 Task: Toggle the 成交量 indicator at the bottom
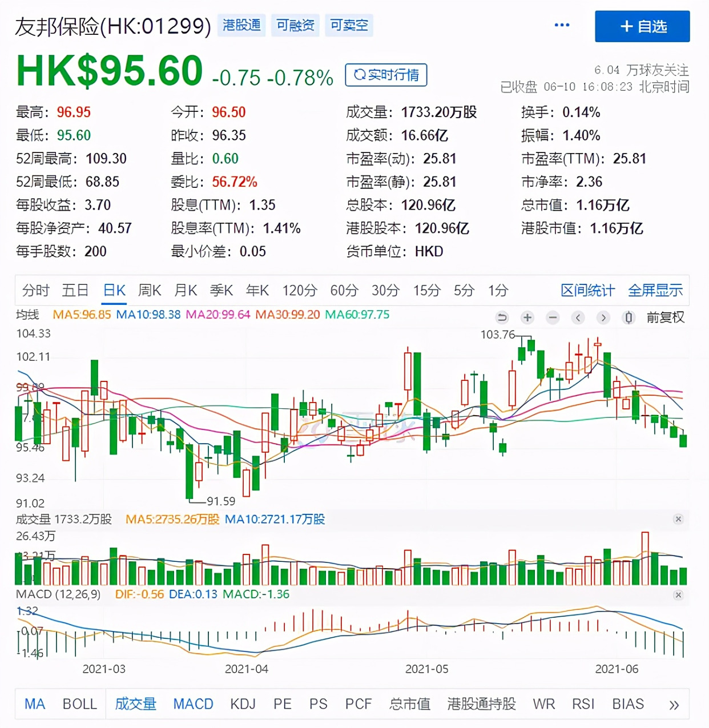(x=136, y=704)
